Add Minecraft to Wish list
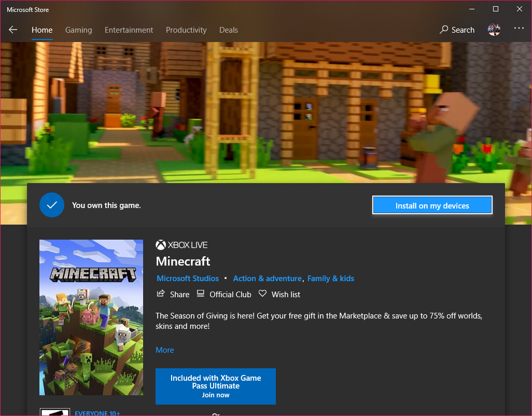This screenshot has height=416, width=532. 279,294
